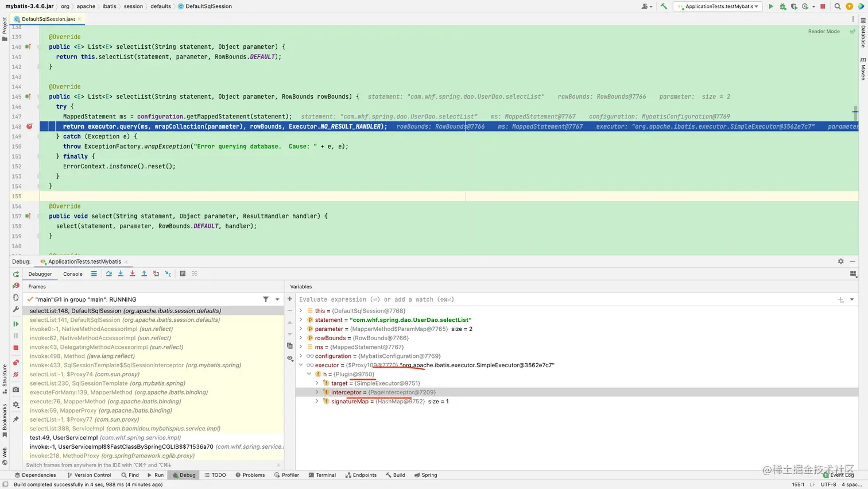
Task: Expand the 'ms' variable node
Action: [301, 347]
